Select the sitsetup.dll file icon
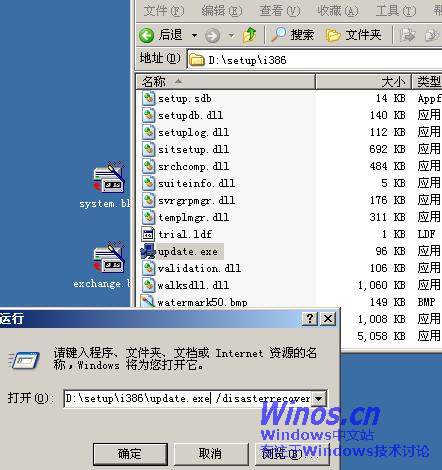The height and width of the screenshot is (470, 442). click(x=148, y=149)
